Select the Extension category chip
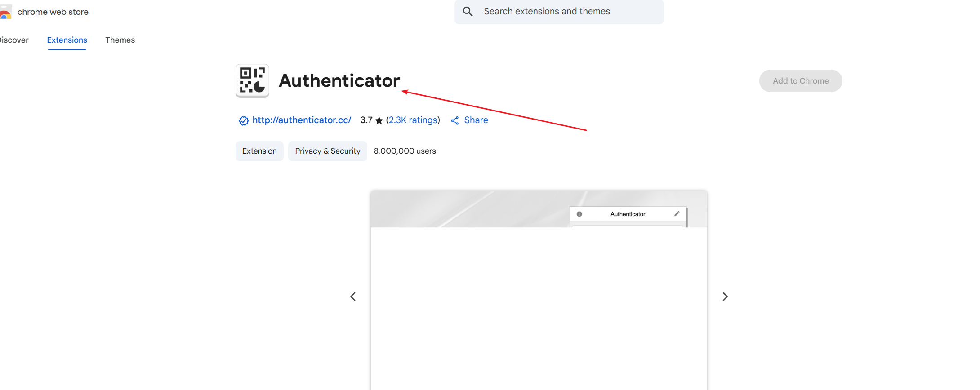 259,151
